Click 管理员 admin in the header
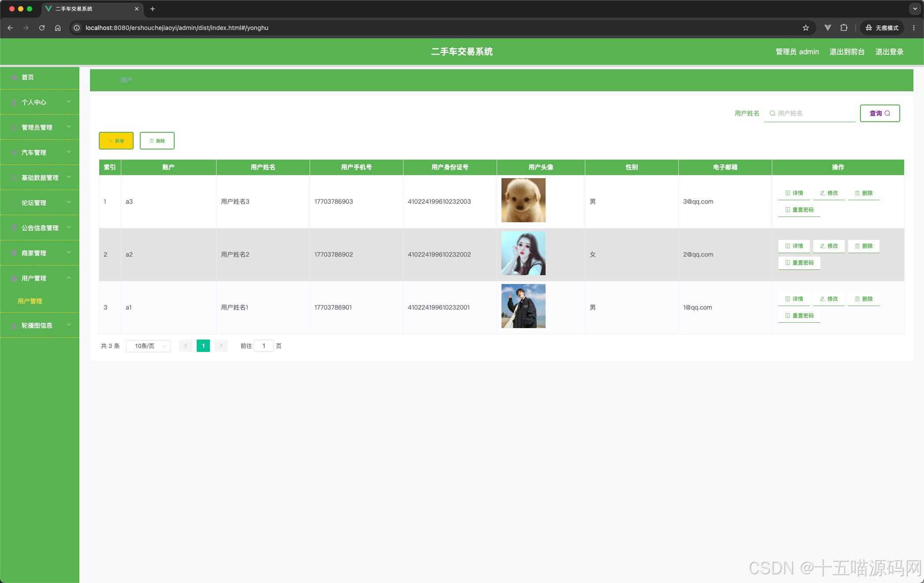This screenshot has height=583, width=924. coord(797,52)
